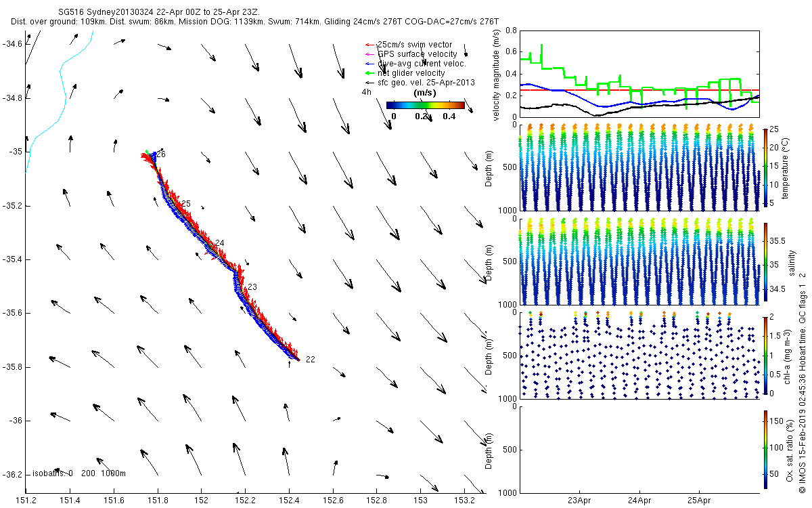
Task: Click latitude tick label '-34.6'
Action: 12,44
